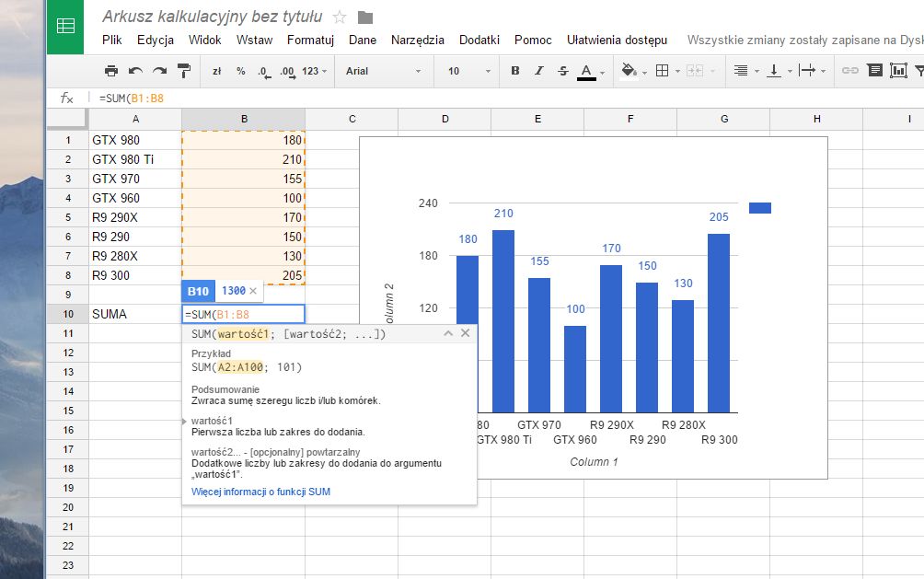Open text color picker
Image resolution: width=924 pixels, height=579 pixels.
pyautogui.click(x=586, y=72)
